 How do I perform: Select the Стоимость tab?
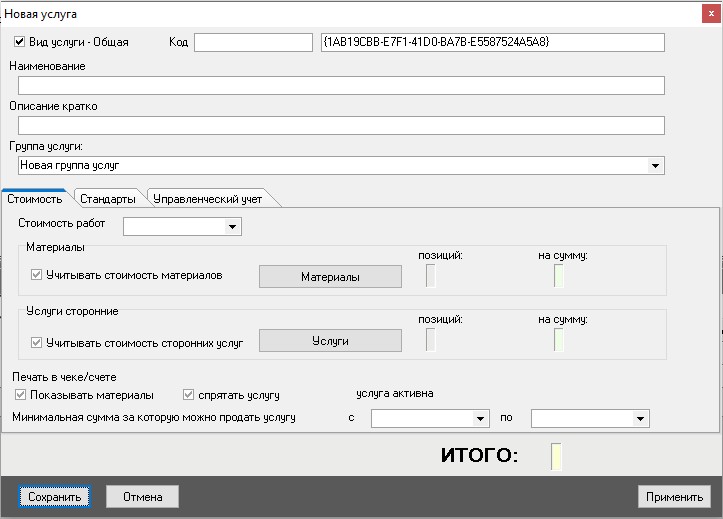pos(35,199)
